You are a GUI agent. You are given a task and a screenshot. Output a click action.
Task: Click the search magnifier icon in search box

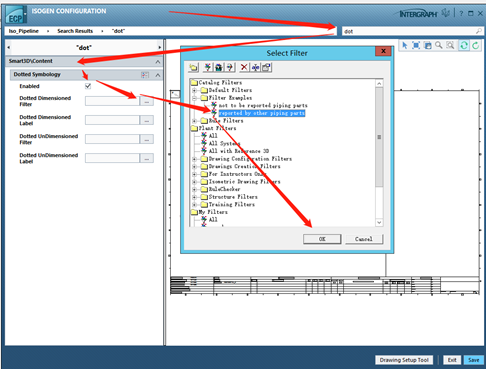click(x=478, y=31)
